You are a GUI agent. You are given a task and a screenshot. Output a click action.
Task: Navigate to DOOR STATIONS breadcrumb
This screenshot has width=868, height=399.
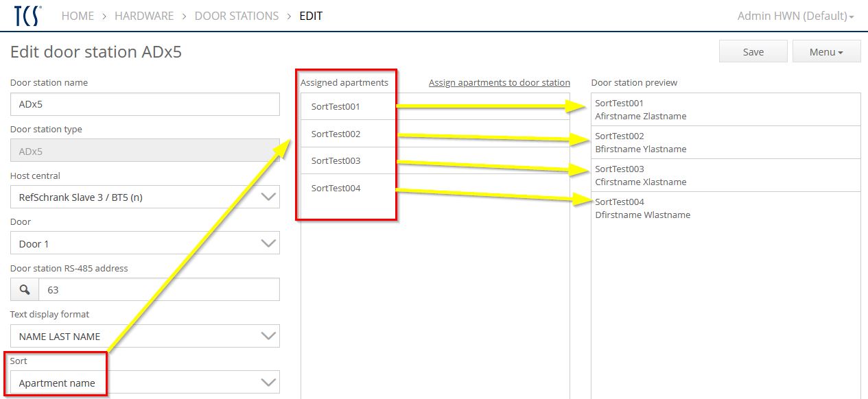point(237,16)
